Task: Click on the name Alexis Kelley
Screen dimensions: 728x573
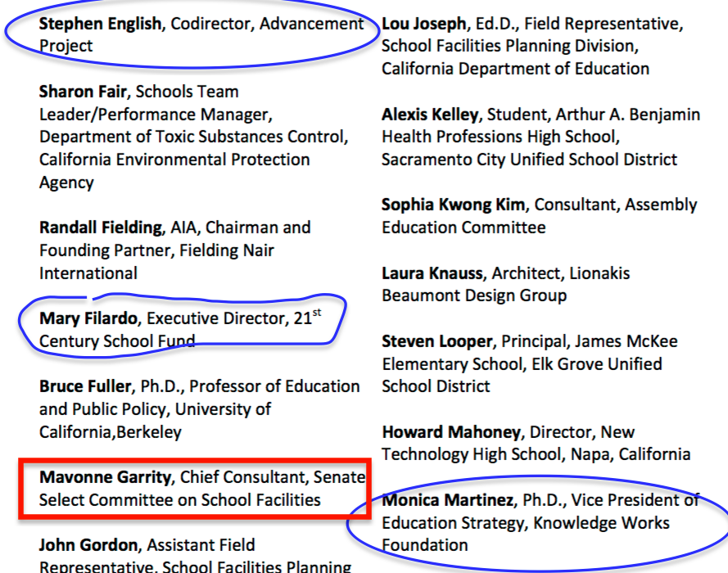Action: click(430, 115)
